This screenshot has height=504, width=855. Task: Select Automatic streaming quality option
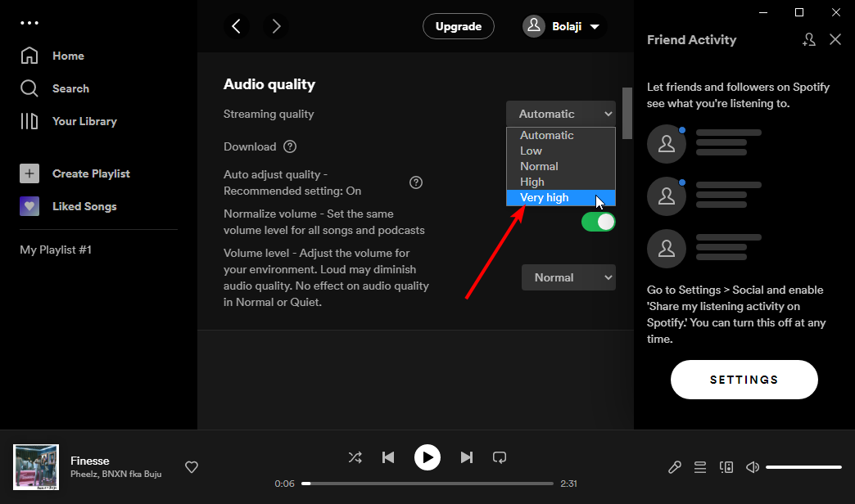pos(561,135)
